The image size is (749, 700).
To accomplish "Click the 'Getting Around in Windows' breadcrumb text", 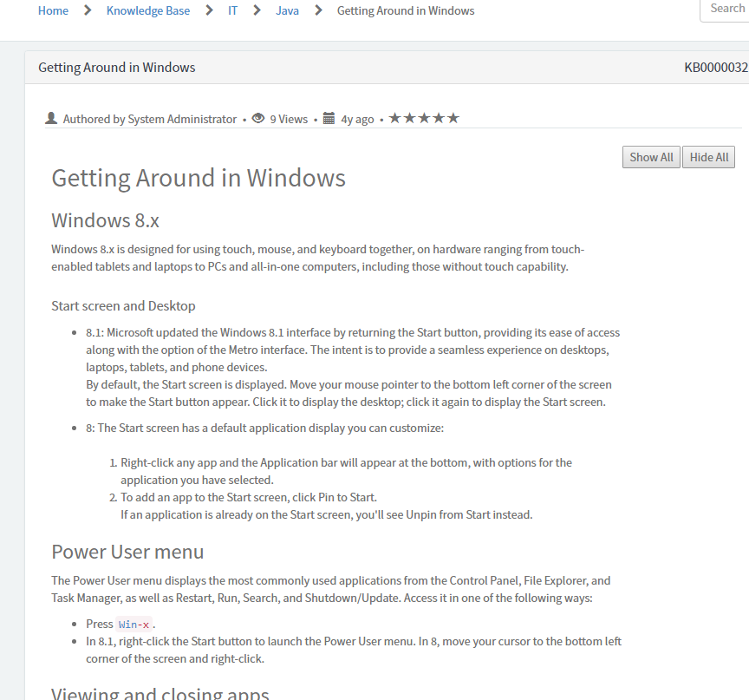I will 406,10.
